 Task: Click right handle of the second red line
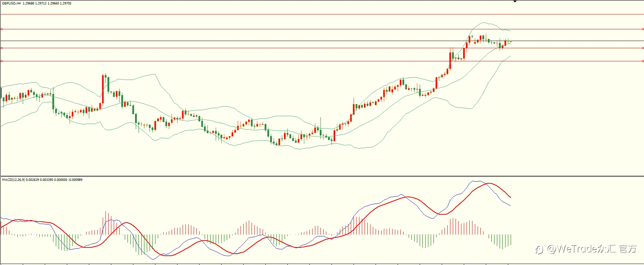pyautogui.click(x=643, y=29)
